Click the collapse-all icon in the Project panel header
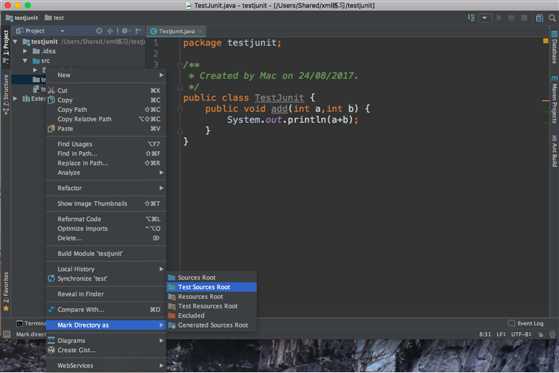This screenshot has width=559, height=373. pos(111,31)
